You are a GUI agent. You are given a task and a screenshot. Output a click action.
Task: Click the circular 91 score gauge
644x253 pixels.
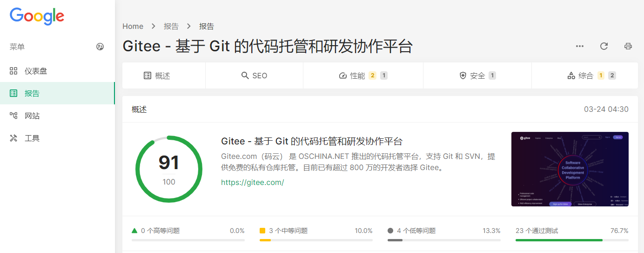click(x=169, y=169)
